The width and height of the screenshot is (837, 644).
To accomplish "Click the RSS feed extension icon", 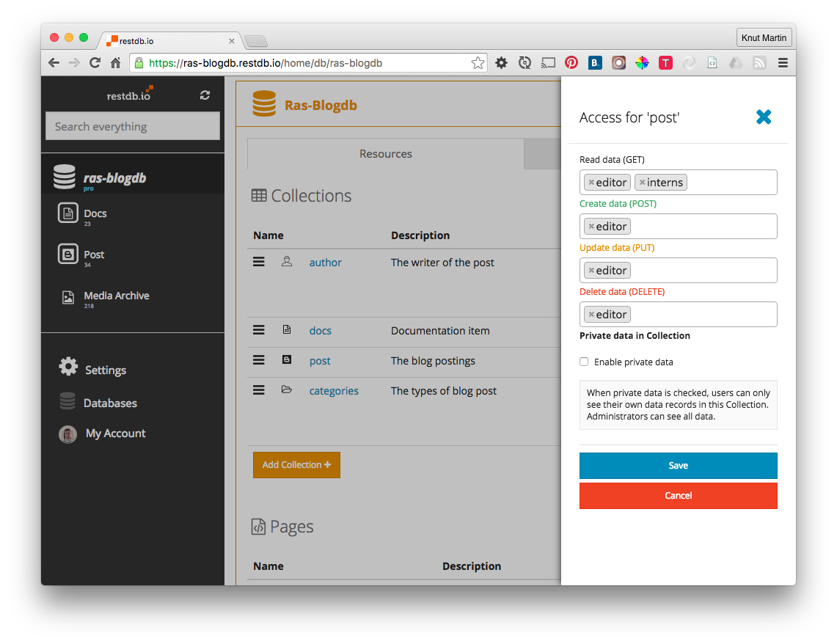I will tap(759, 63).
